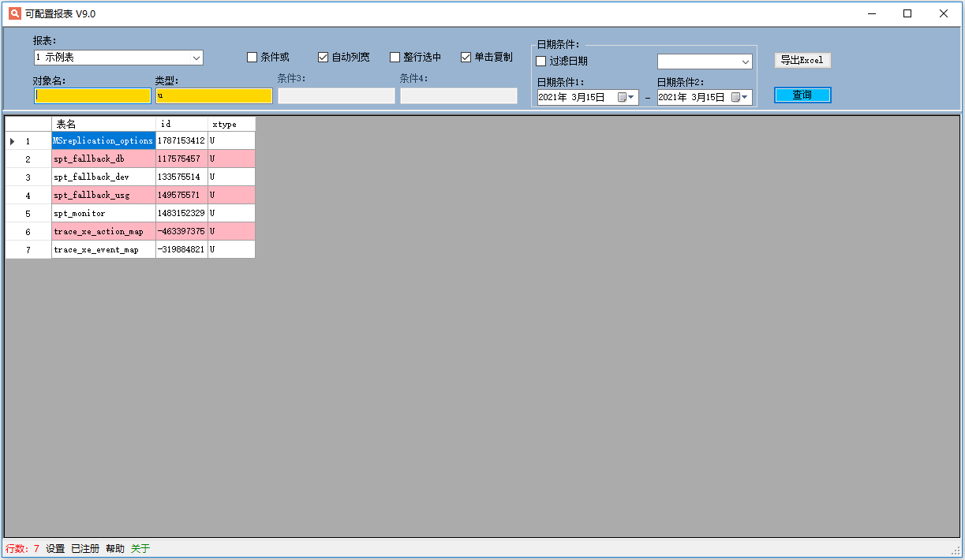The height and width of the screenshot is (560, 965).
Task: Click row header number 7
Action: click(28, 250)
